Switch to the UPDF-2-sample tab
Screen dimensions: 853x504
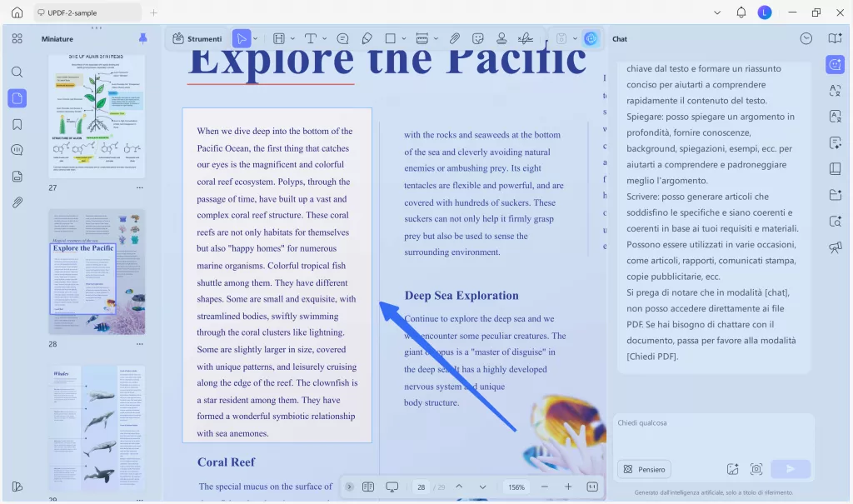point(87,12)
